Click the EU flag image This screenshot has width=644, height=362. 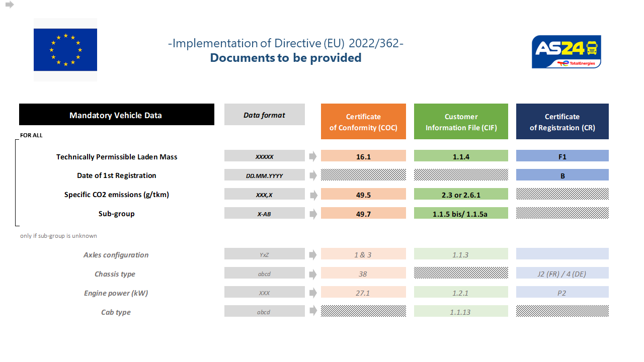(65, 50)
